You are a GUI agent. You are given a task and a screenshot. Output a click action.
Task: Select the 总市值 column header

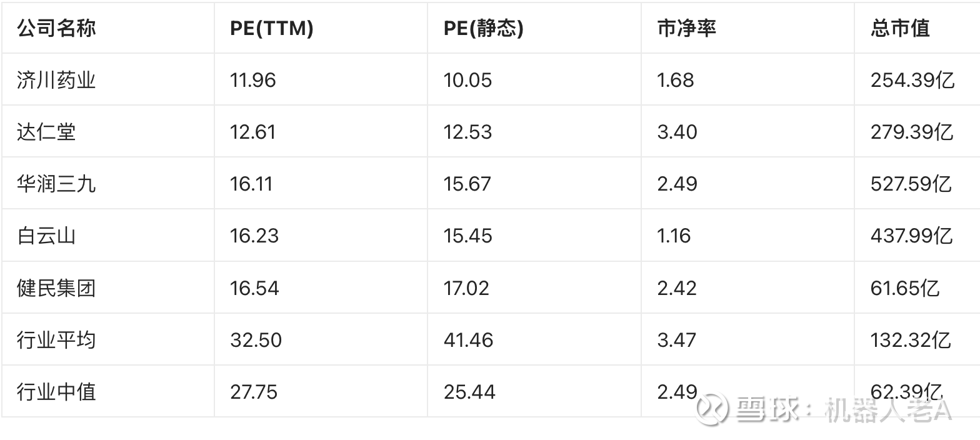click(900, 28)
